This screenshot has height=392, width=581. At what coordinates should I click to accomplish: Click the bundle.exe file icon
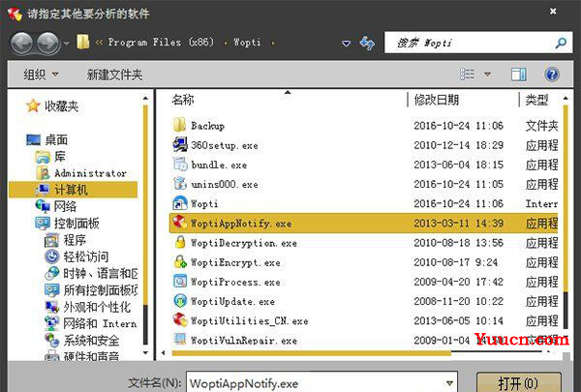pyautogui.click(x=180, y=164)
